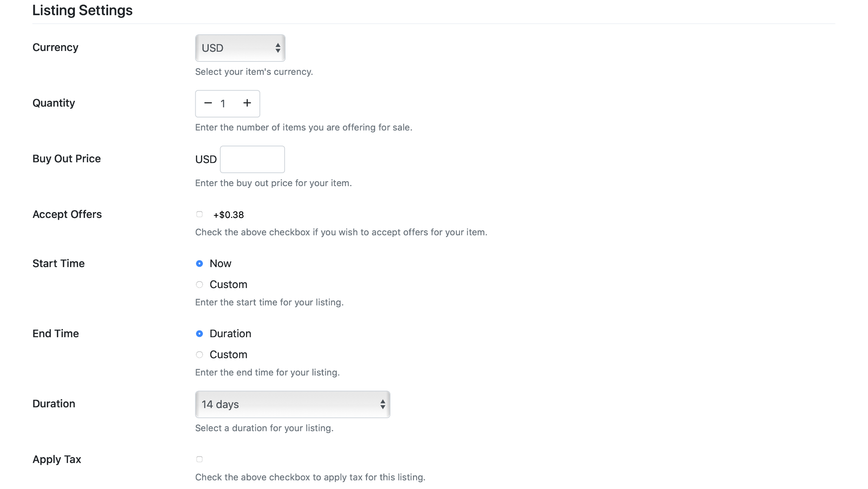Image resolution: width=868 pixels, height=489 pixels.
Task: Check the Apply Tax checkbox
Action: (x=199, y=459)
